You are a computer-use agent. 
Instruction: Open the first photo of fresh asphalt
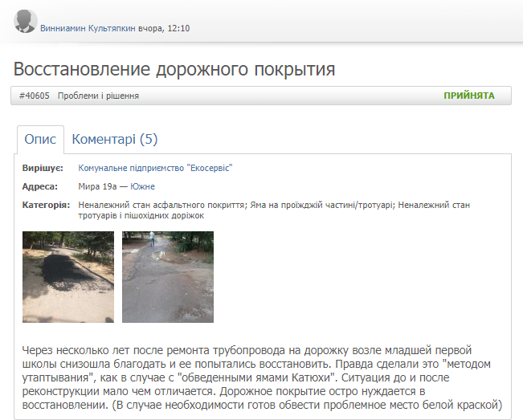(68, 277)
